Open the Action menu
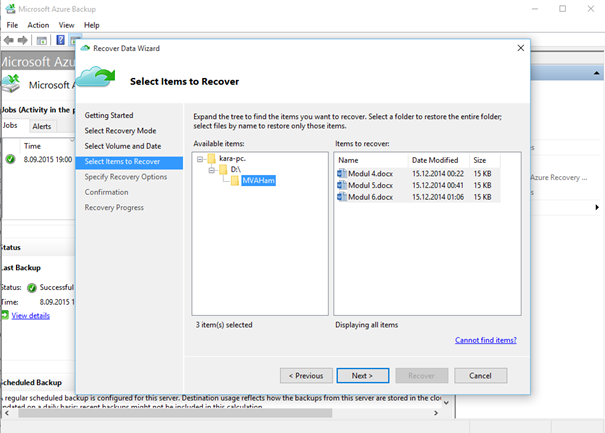The width and height of the screenshot is (605, 433). click(38, 25)
